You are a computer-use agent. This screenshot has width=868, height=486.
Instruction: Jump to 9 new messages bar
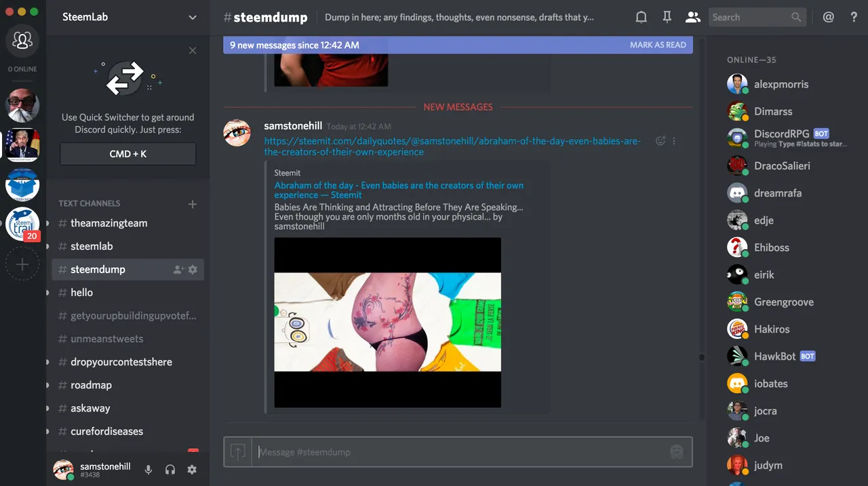[x=458, y=45]
